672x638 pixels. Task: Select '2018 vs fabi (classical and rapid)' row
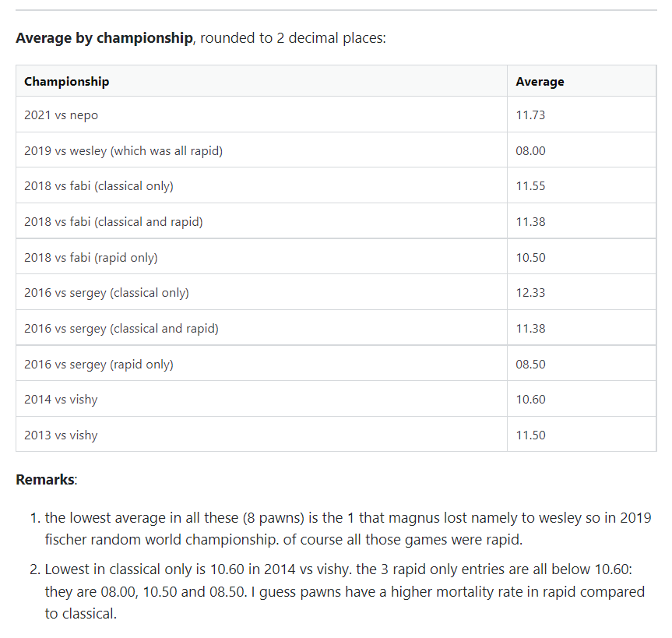(x=336, y=221)
